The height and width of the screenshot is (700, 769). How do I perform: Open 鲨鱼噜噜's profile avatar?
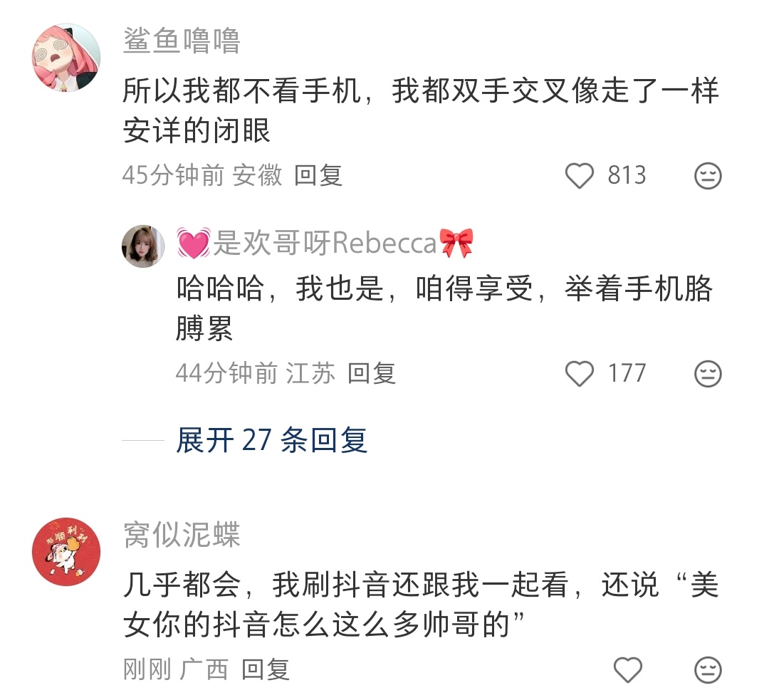66,58
